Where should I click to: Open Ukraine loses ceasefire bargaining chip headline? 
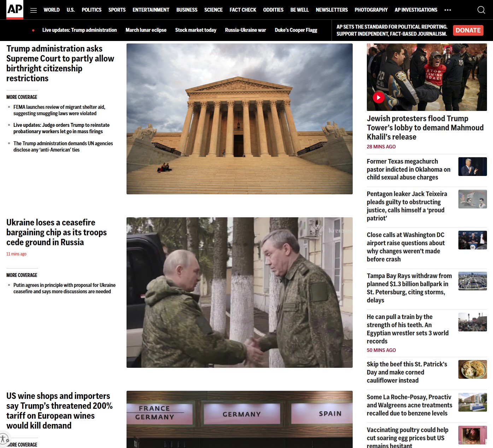tap(57, 232)
